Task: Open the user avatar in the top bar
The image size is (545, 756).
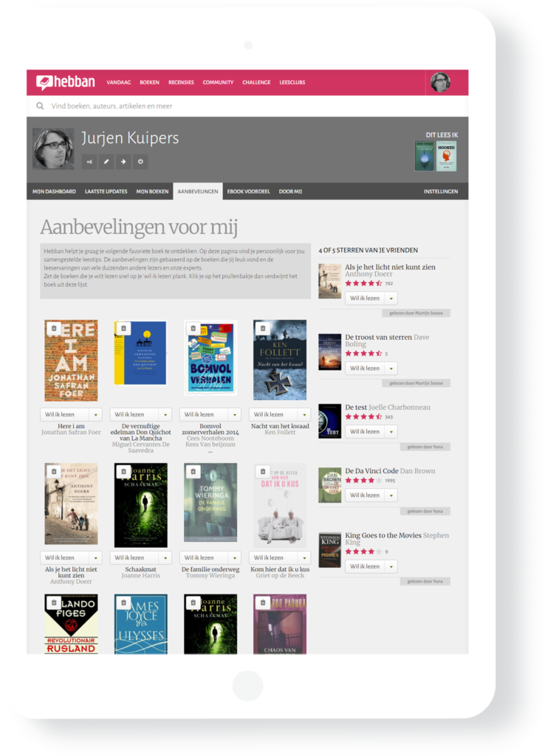Action: point(440,82)
